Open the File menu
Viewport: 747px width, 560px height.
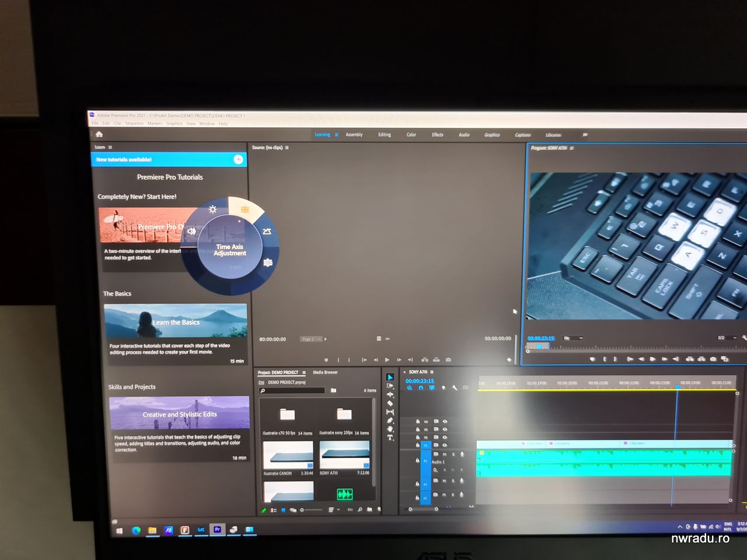pos(95,123)
